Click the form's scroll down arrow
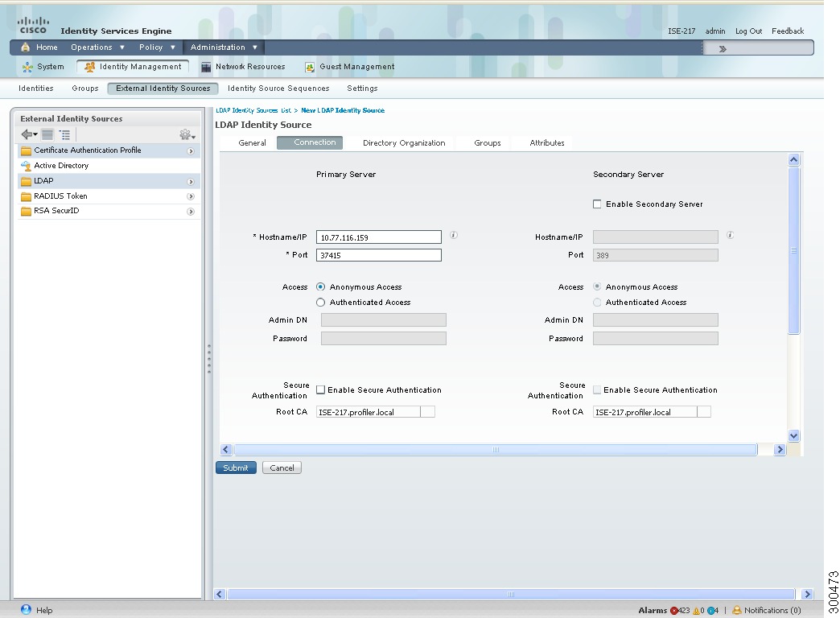 pyautogui.click(x=794, y=436)
